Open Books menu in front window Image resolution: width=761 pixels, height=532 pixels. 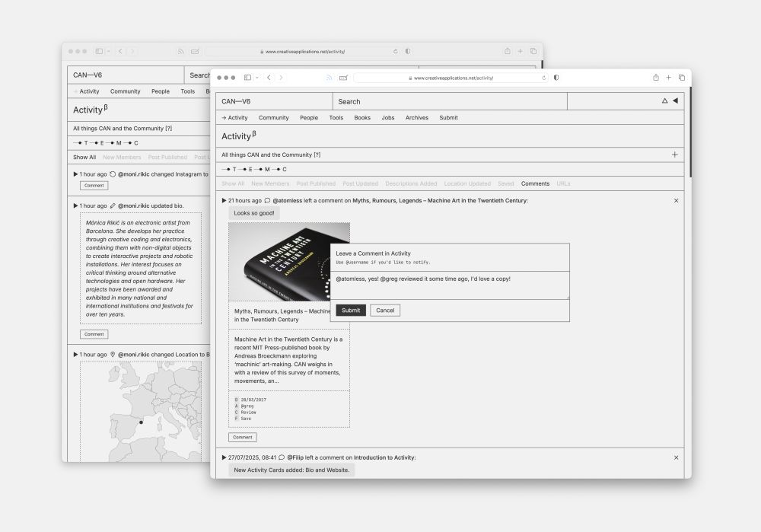coord(362,118)
